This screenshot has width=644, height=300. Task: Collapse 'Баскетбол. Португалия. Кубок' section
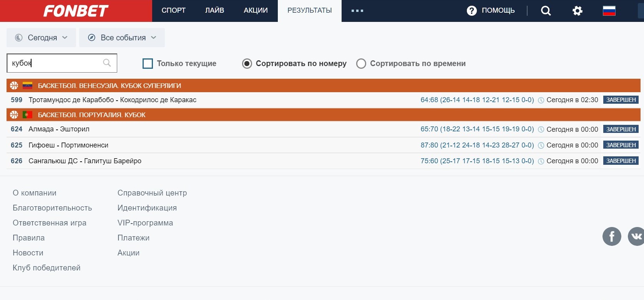[324, 114]
